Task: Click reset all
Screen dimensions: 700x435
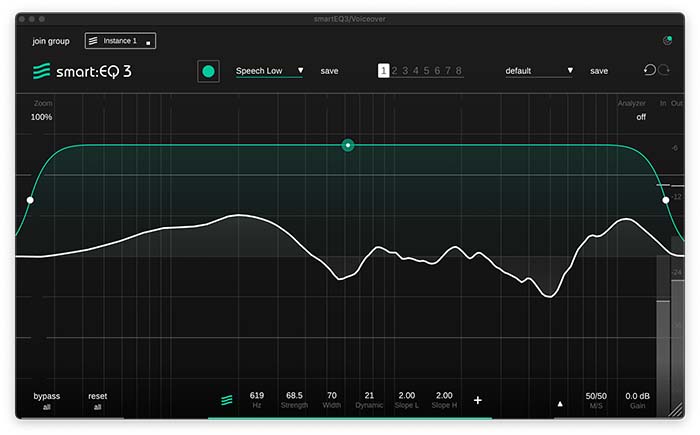Action: pyautogui.click(x=97, y=401)
